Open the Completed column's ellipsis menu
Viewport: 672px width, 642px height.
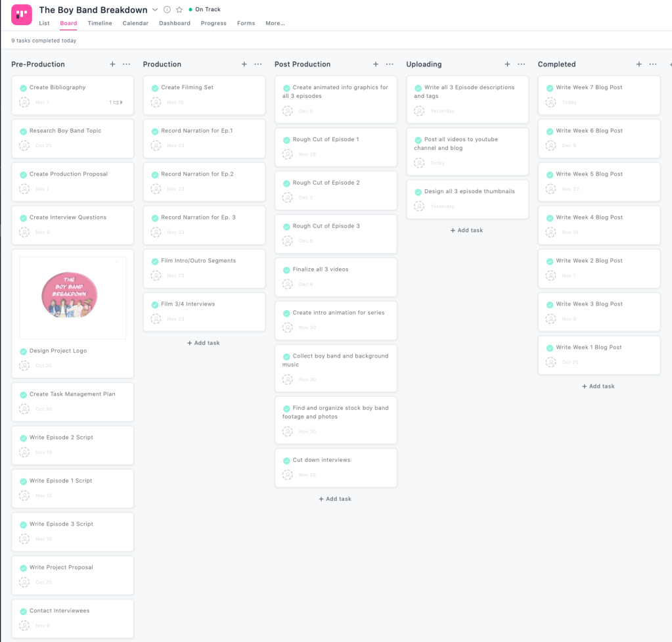pos(653,64)
